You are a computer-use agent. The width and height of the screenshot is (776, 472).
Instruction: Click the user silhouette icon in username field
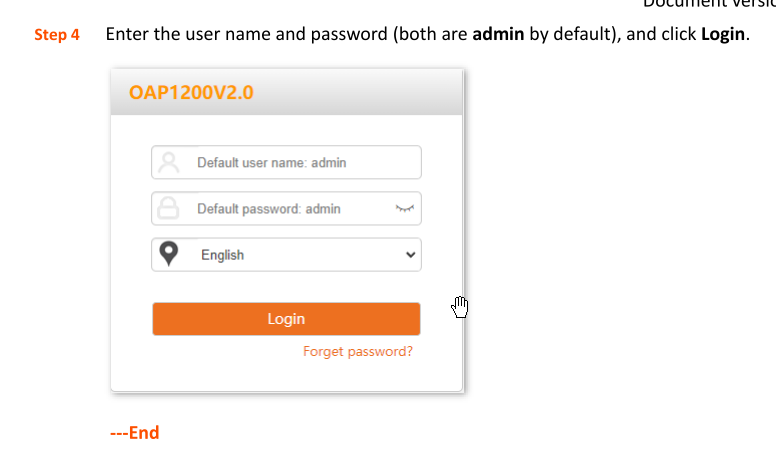169,162
